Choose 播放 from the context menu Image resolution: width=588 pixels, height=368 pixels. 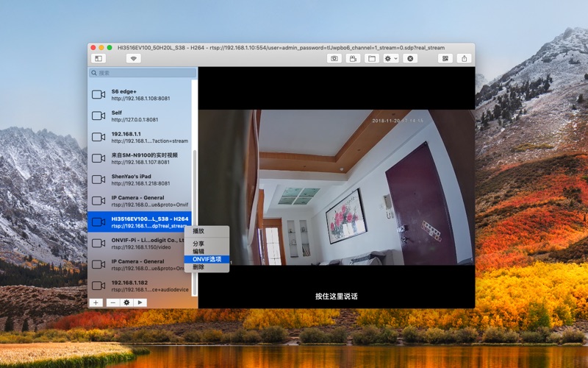198,231
